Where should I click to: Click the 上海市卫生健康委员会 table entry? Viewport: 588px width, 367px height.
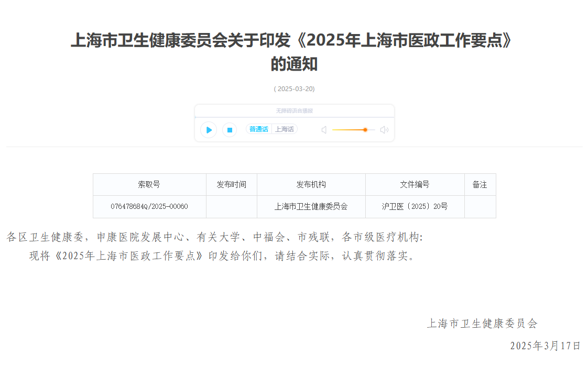coord(312,206)
